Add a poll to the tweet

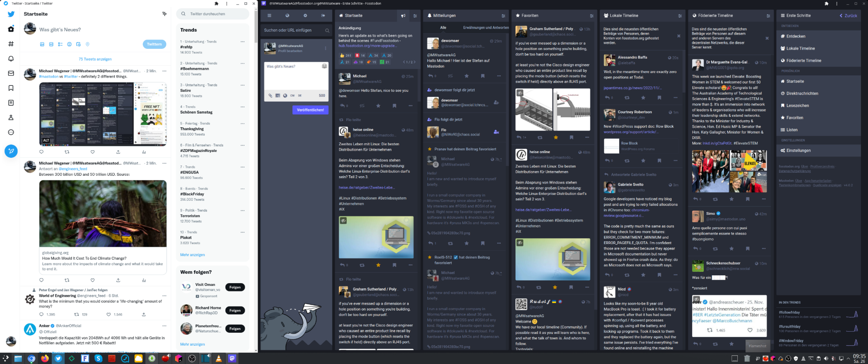[60, 44]
